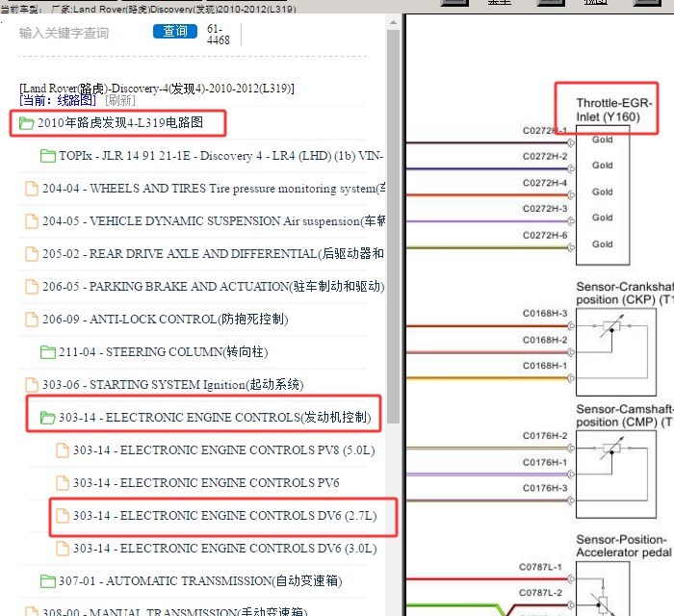Click connector pin label C0168H-2
Screen dimensions: 674x616
[545, 340]
